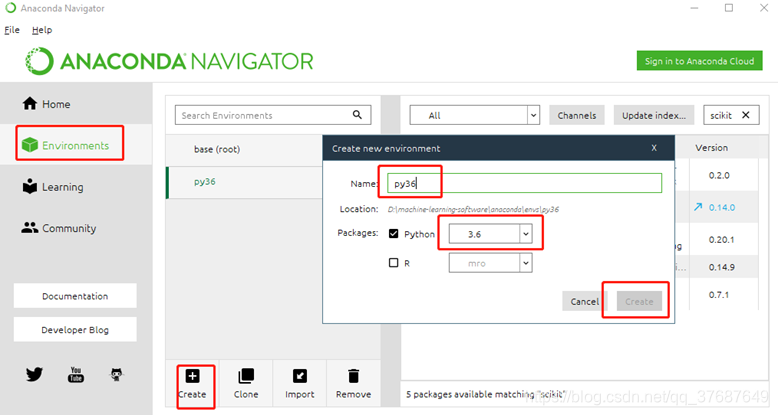
Task: Uncheck the Python package checkbox
Action: point(393,233)
